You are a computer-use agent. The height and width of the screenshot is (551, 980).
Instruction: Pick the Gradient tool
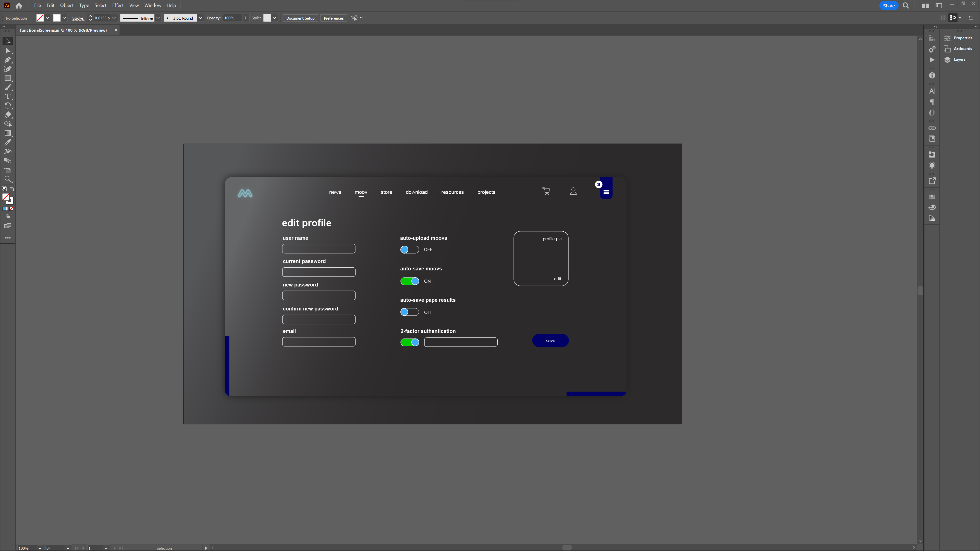pyautogui.click(x=8, y=133)
